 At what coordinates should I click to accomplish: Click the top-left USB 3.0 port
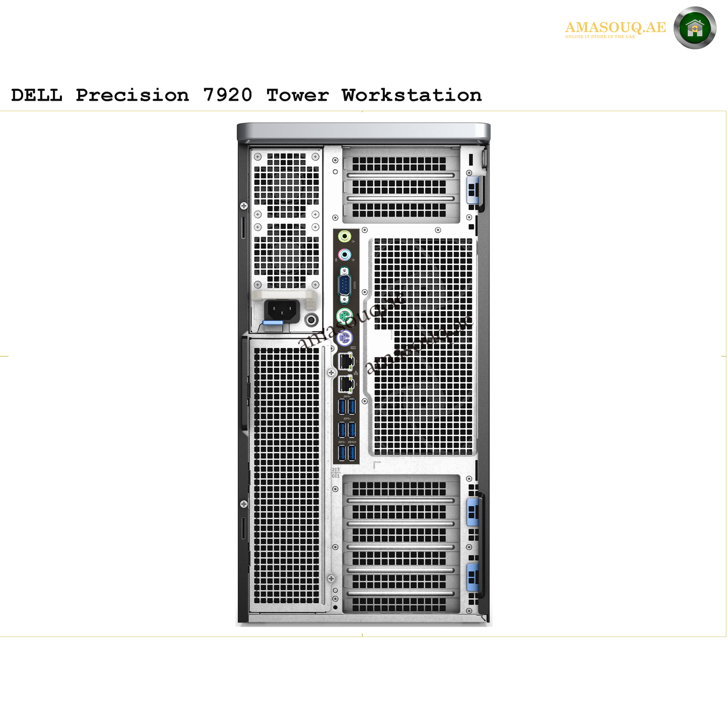(x=341, y=407)
